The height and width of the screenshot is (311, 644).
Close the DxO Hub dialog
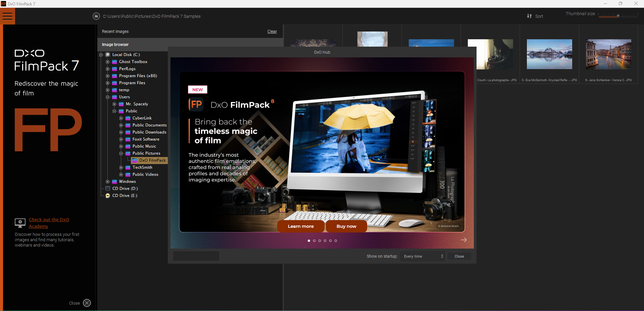coord(459,256)
